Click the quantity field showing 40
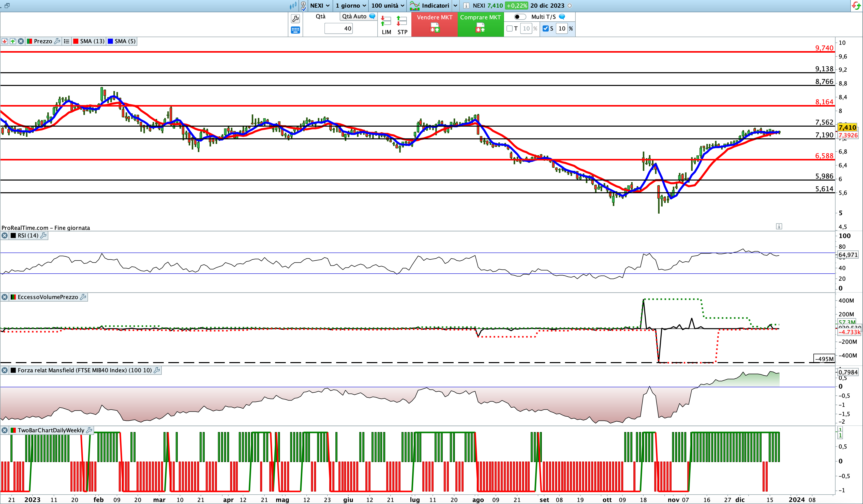 tap(338, 28)
